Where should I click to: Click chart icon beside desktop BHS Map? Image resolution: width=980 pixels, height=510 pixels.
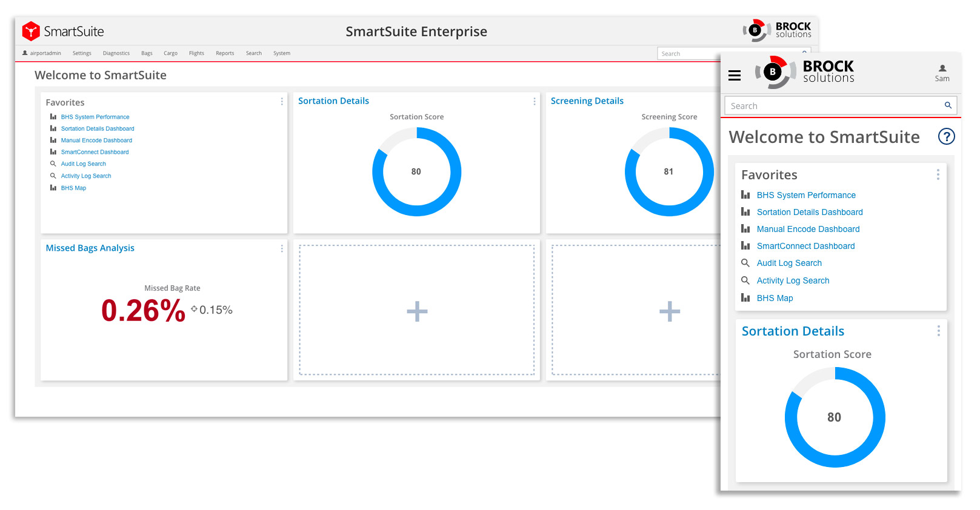tap(53, 188)
